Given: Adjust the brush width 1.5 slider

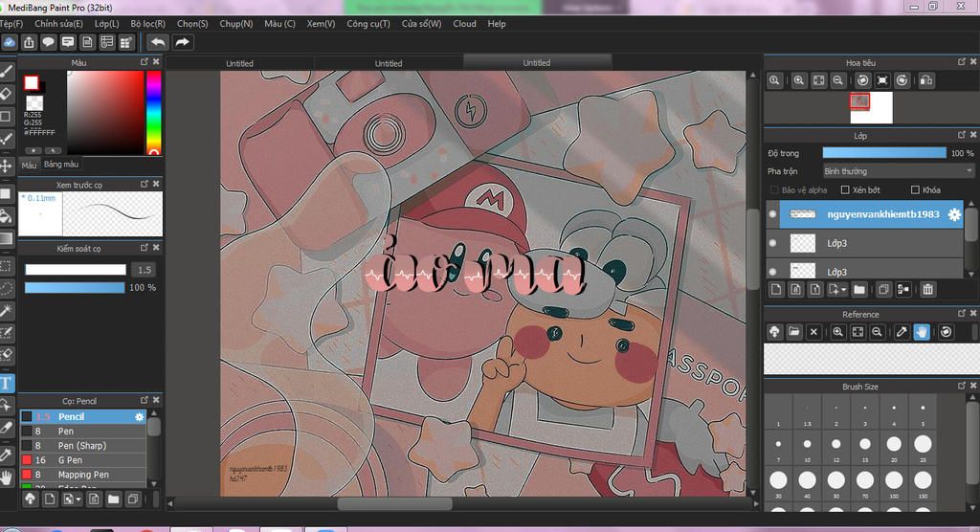Looking at the screenshot, I should (x=75, y=270).
